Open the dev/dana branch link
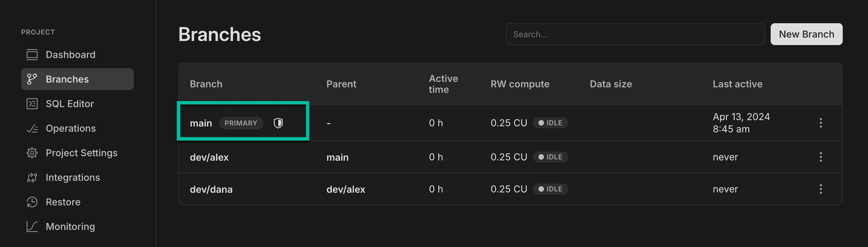The image size is (868, 247). point(211,190)
